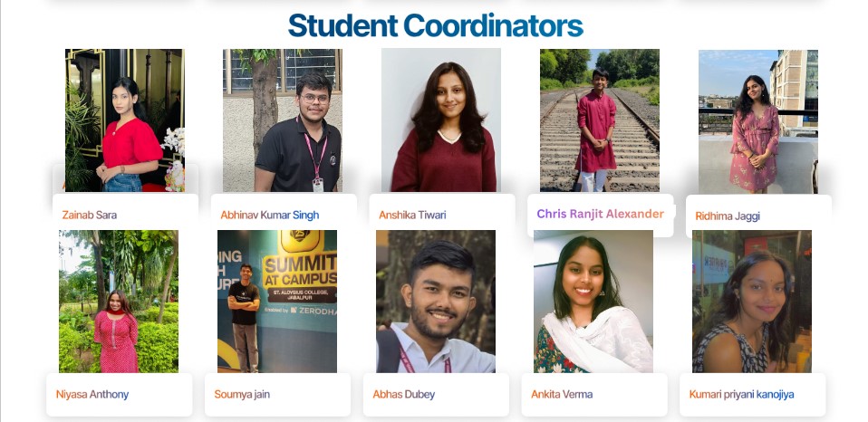
Task: Click Chris Ranjit Alexander's photo
Action: (600, 120)
